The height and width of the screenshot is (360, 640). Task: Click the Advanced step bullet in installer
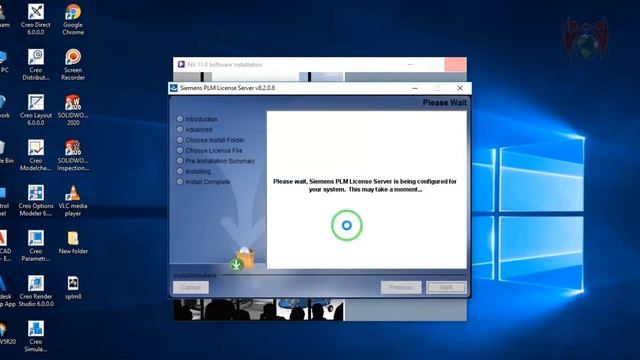[180, 129]
